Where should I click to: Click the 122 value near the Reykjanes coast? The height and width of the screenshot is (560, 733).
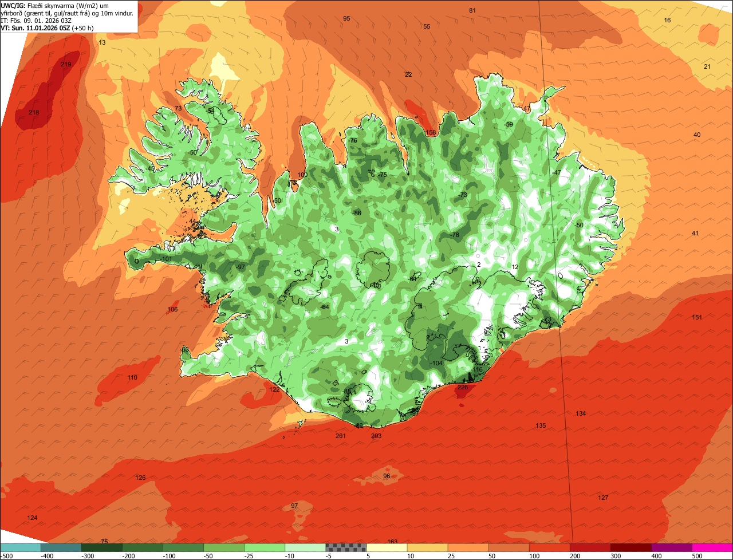(x=275, y=389)
